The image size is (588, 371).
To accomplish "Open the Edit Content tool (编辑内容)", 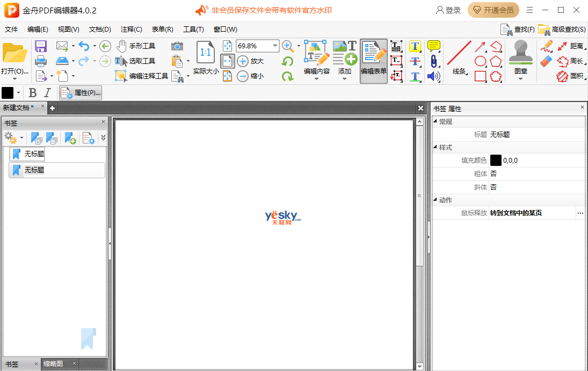I will click(x=316, y=60).
